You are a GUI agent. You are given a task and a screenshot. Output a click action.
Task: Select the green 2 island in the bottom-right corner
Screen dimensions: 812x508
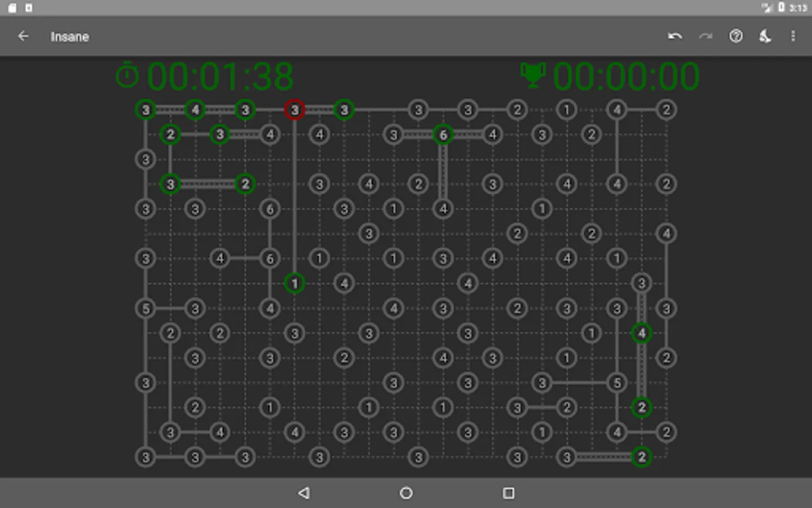click(x=642, y=457)
